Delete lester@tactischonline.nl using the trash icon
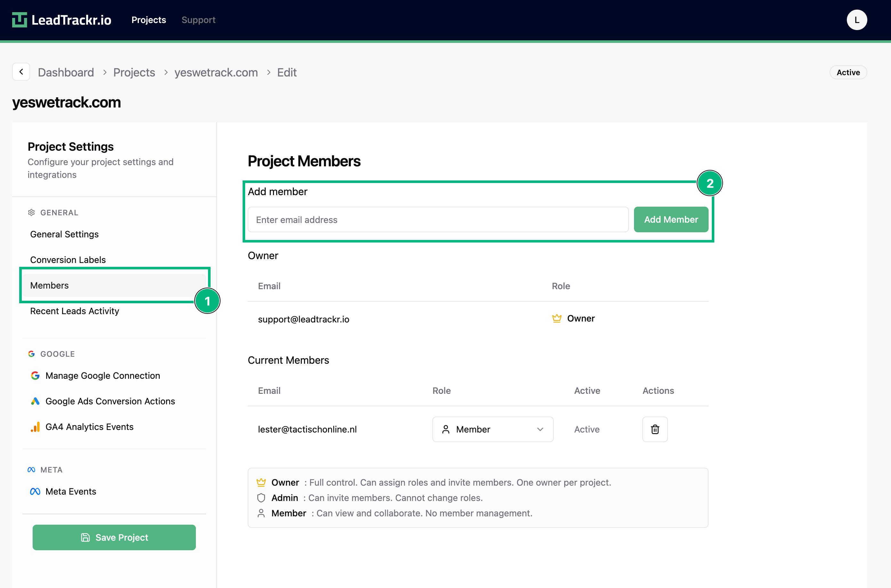891x588 pixels. click(655, 429)
